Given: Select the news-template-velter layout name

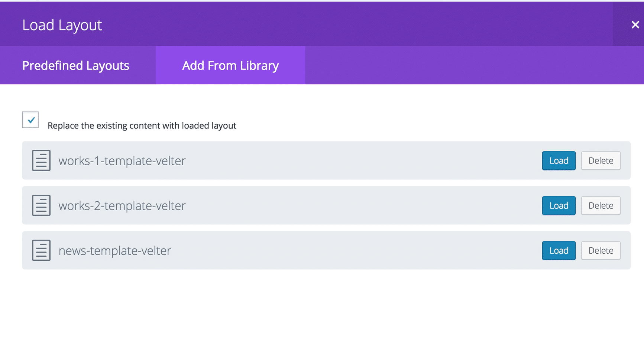Looking at the screenshot, I should tap(115, 251).
